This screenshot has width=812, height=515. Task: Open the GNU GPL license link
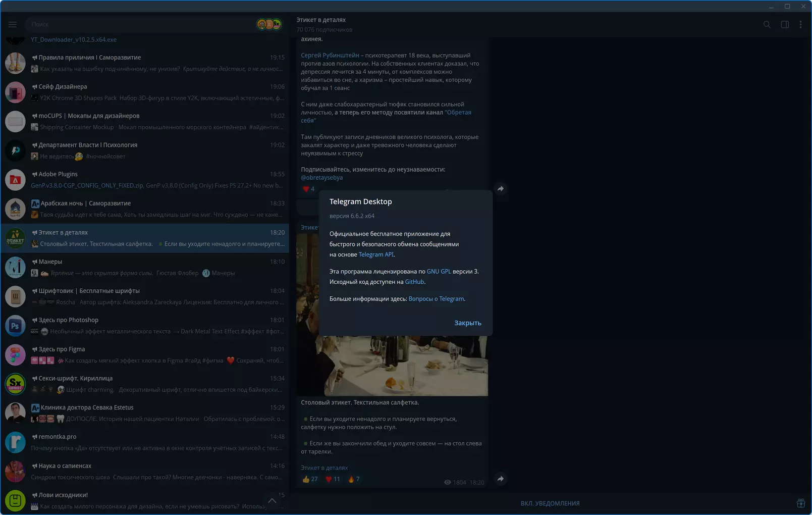coord(439,272)
